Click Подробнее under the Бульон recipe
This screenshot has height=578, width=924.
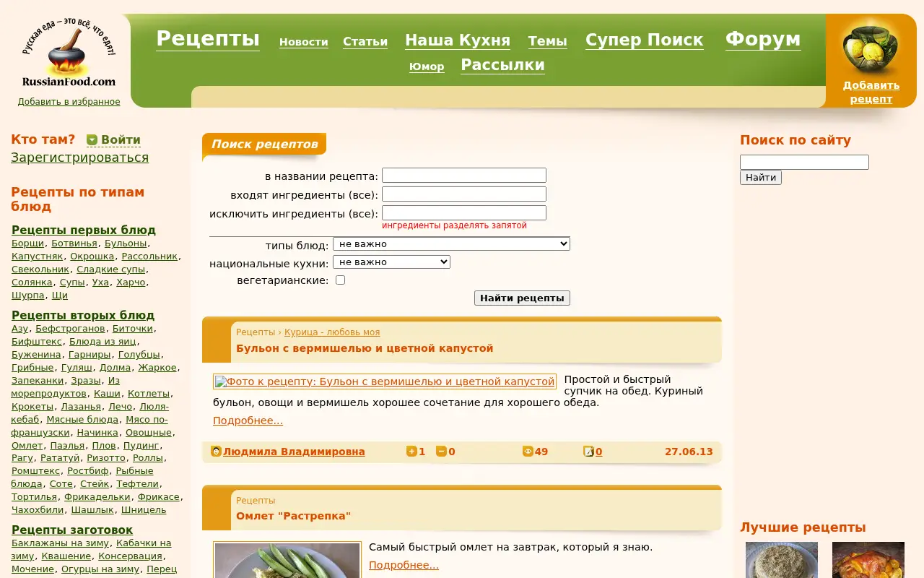point(248,420)
